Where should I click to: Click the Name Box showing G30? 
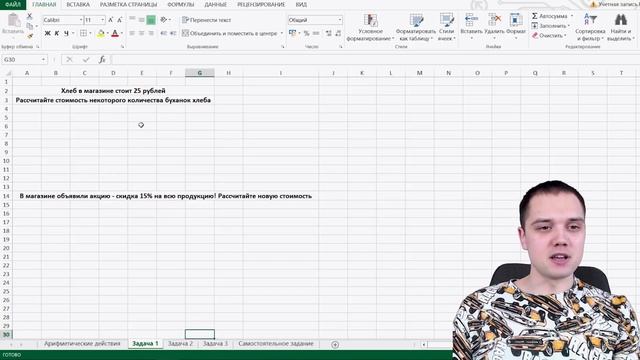pos(21,60)
